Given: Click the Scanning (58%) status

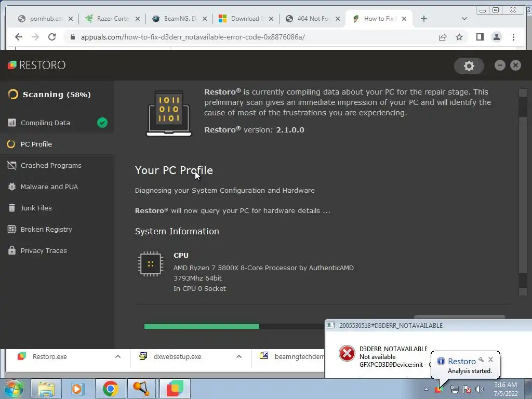Looking at the screenshot, I should 49,95.
